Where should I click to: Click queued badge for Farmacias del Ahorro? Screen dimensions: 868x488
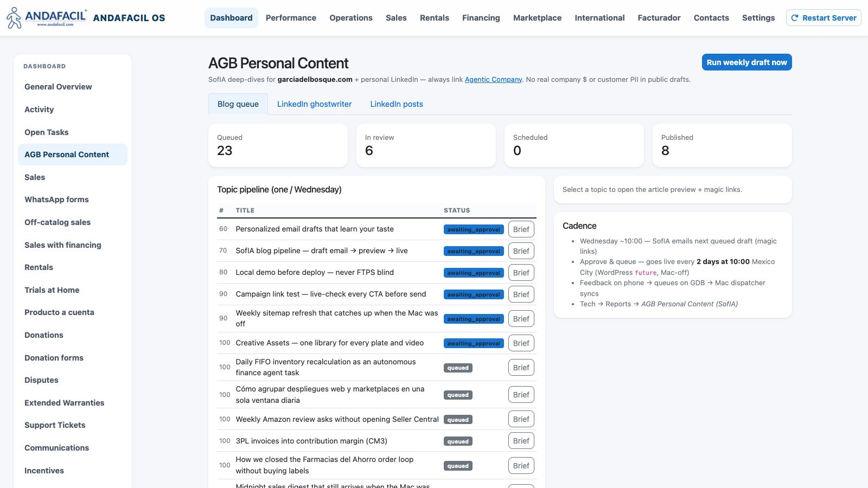tap(458, 466)
